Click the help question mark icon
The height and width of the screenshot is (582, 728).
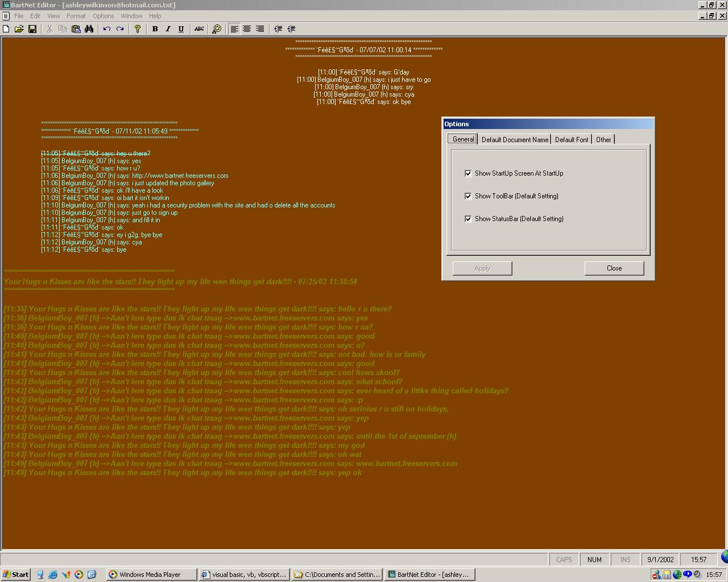[137, 29]
